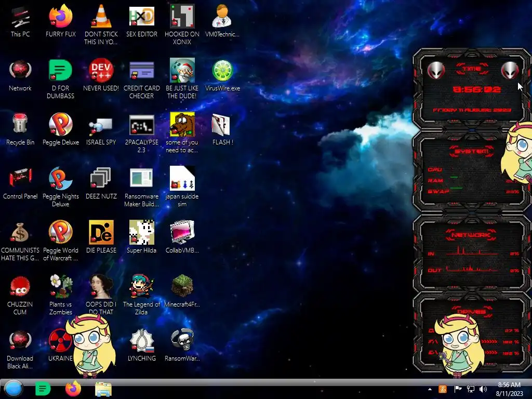Image resolution: width=532 pixels, height=399 pixels.
Task: Select the CollabVMB monitor icon
Action: (x=182, y=237)
